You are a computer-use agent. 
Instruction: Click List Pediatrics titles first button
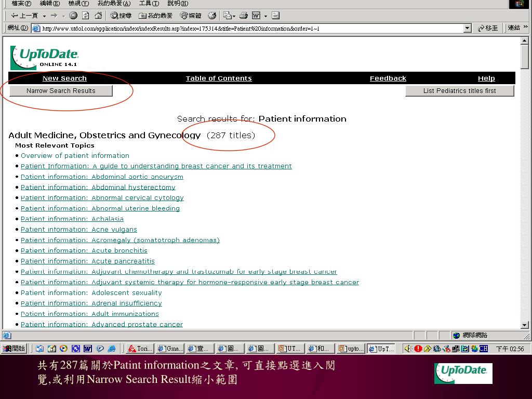459,91
